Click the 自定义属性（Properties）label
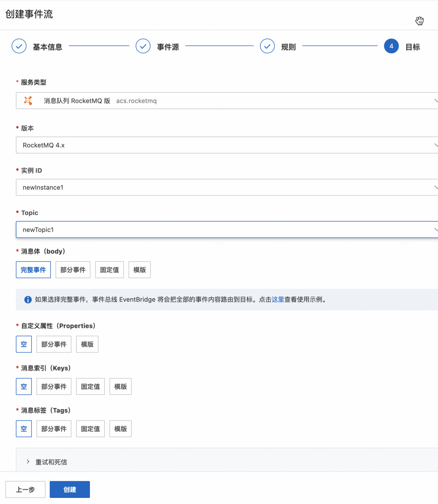The image size is (438, 504). pos(58,326)
